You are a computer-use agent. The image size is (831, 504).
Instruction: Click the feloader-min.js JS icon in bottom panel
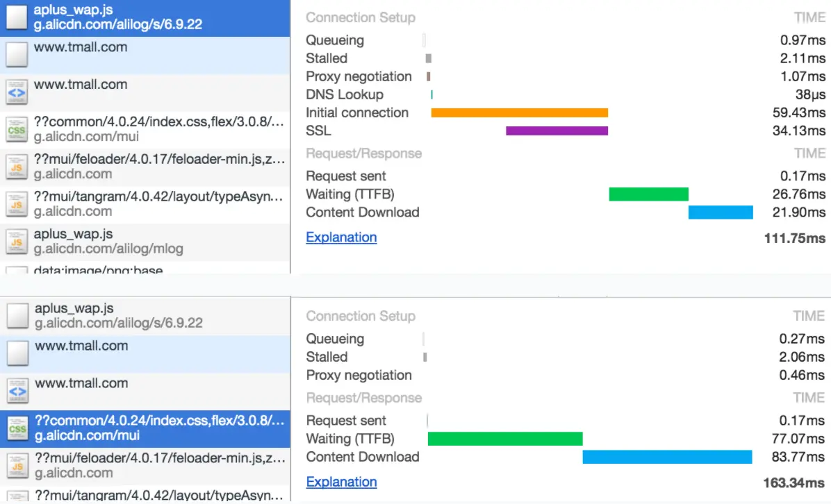[x=17, y=466]
